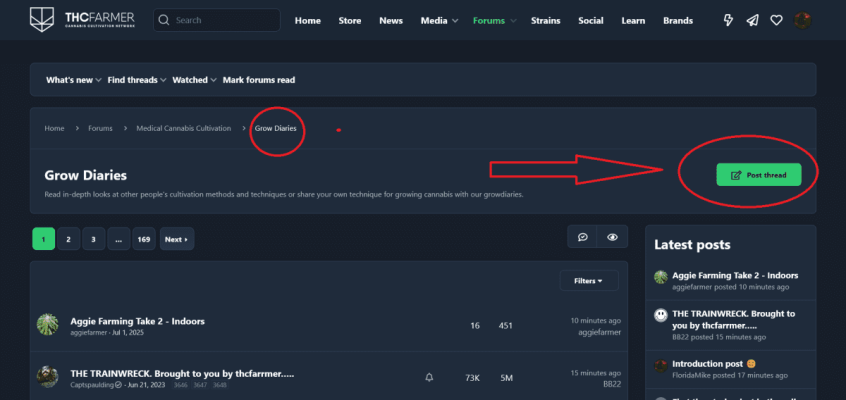This screenshot has width=846, height=400.
Task: Open Social in top navigation
Action: [591, 21]
